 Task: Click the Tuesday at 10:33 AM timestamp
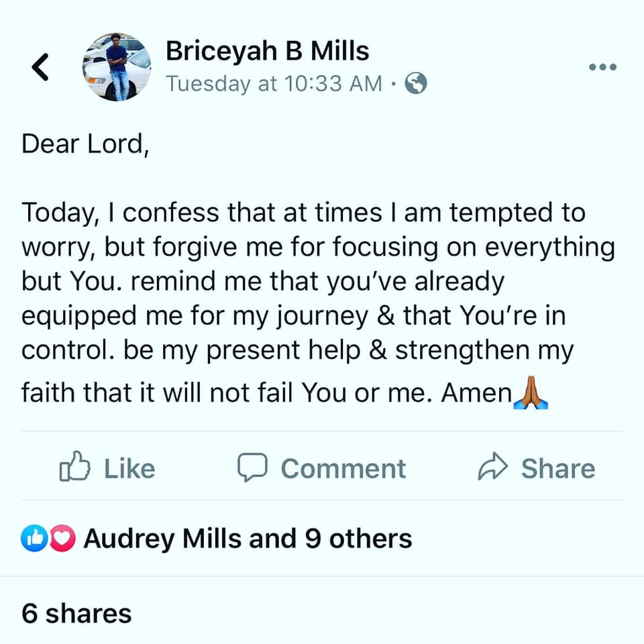coord(274,84)
